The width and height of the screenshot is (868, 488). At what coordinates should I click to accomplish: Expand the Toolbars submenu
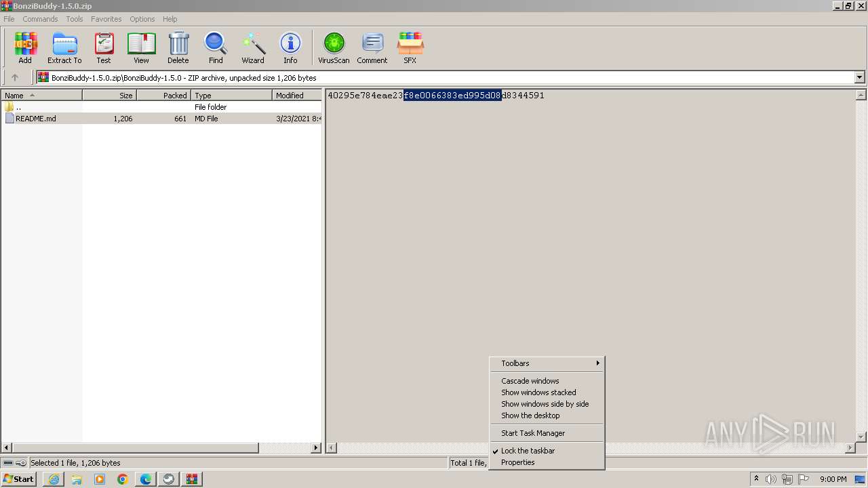(547, 363)
